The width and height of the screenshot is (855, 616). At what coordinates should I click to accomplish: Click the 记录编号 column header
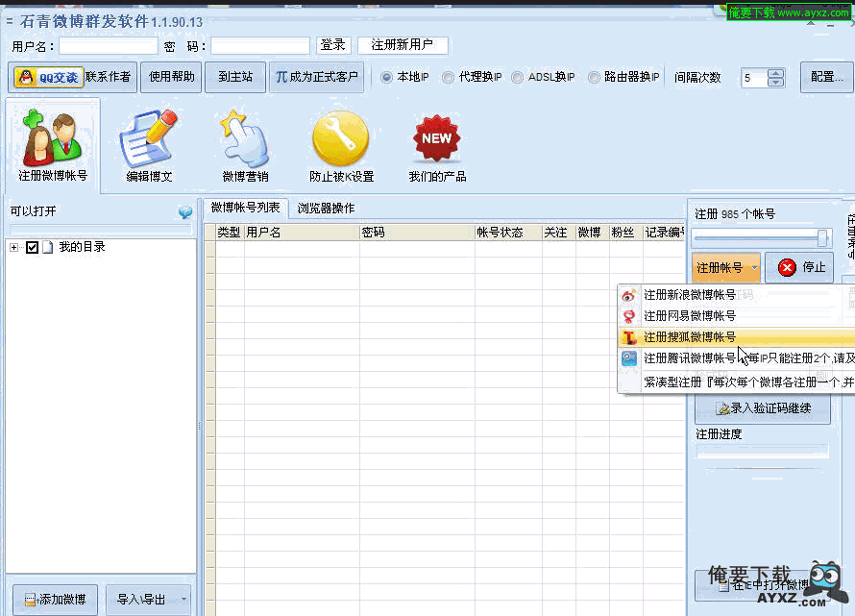664,233
